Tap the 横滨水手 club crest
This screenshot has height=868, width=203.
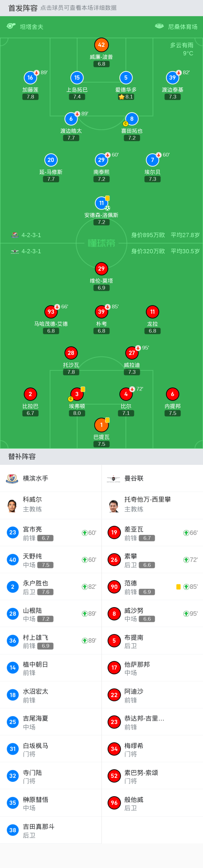(12, 478)
